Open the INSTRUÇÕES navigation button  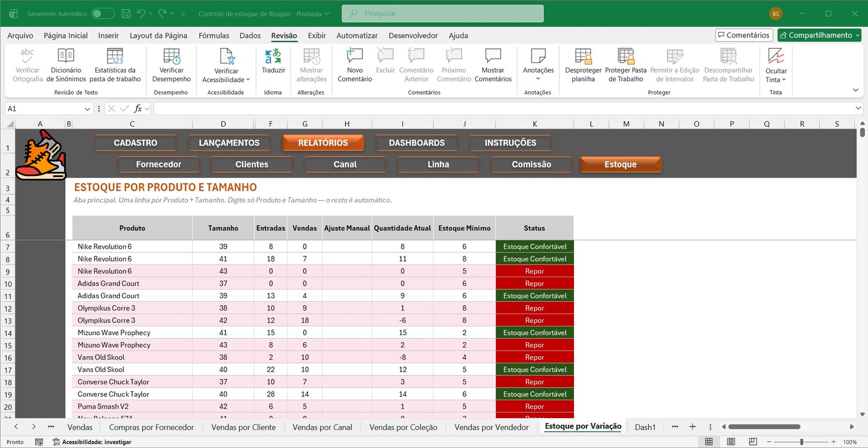(510, 143)
